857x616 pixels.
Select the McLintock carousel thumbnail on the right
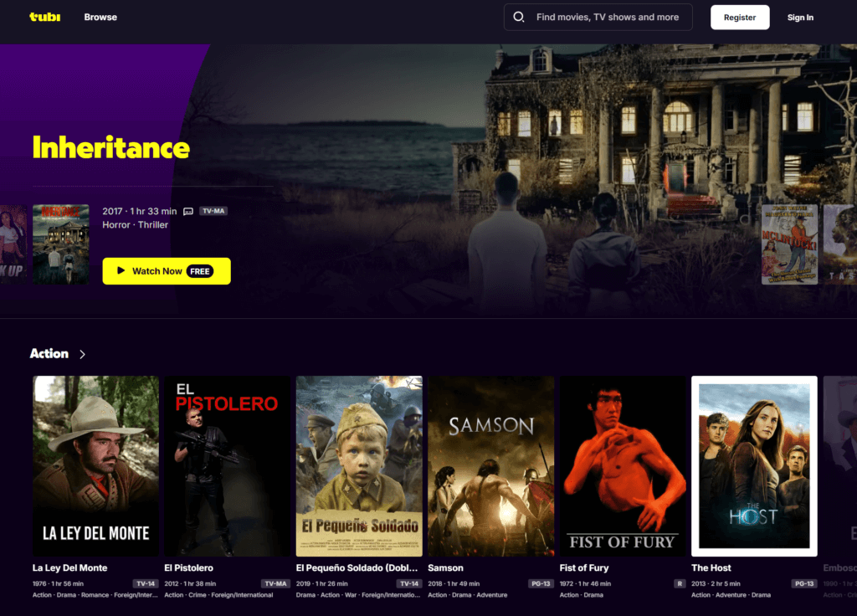[x=789, y=244]
